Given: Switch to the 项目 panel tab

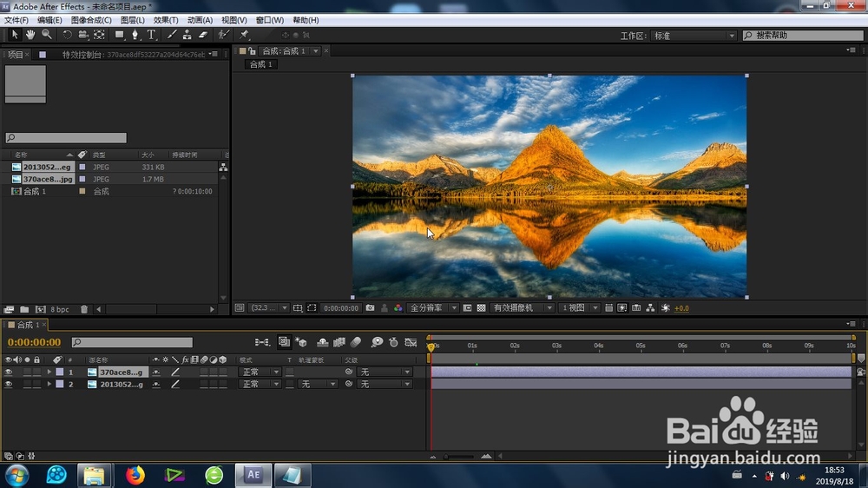Looking at the screenshot, I should point(16,55).
